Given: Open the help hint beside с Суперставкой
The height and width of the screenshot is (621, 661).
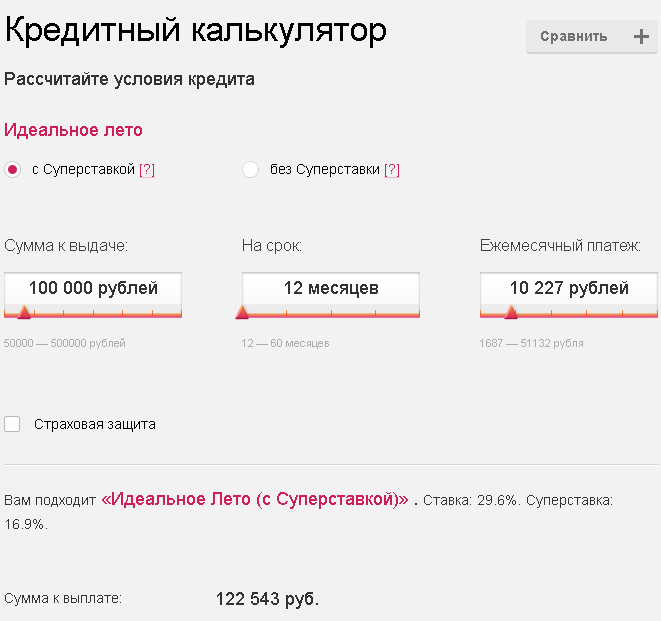Looking at the screenshot, I should point(147,170).
